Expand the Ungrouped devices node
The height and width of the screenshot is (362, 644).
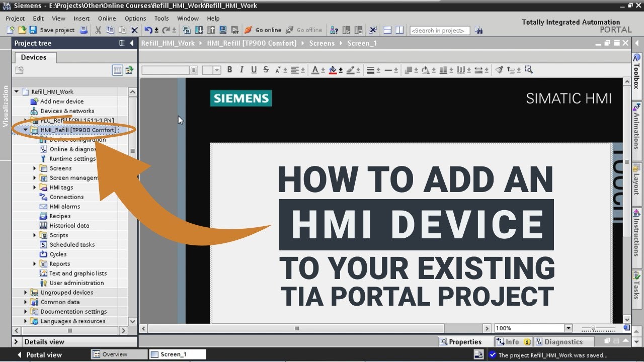26,293
